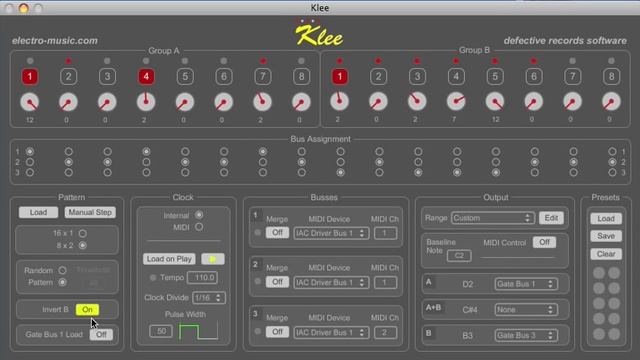Click the Manual Step button
Screen dimensions: 640x360
[90, 212]
